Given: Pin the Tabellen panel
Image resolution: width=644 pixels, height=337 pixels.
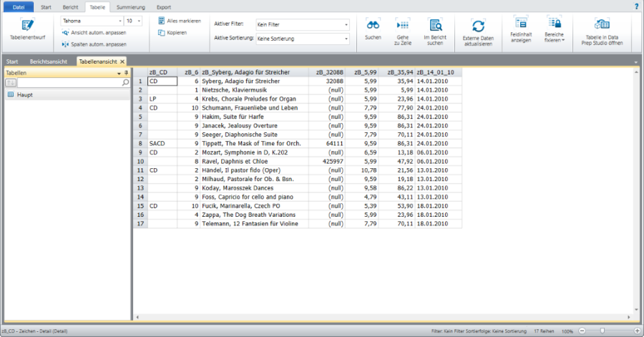Looking at the screenshot, I should pyautogui.click(x=126, y=73).
